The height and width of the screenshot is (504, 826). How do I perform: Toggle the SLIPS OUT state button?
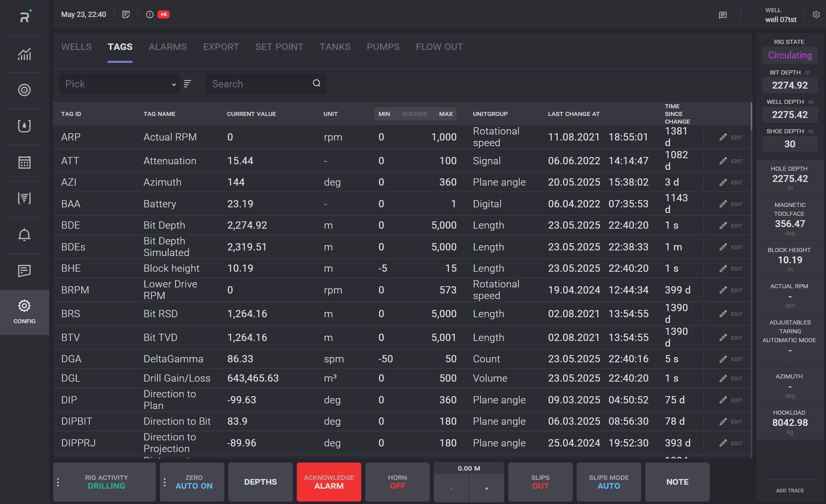click(x=540, y=482)
